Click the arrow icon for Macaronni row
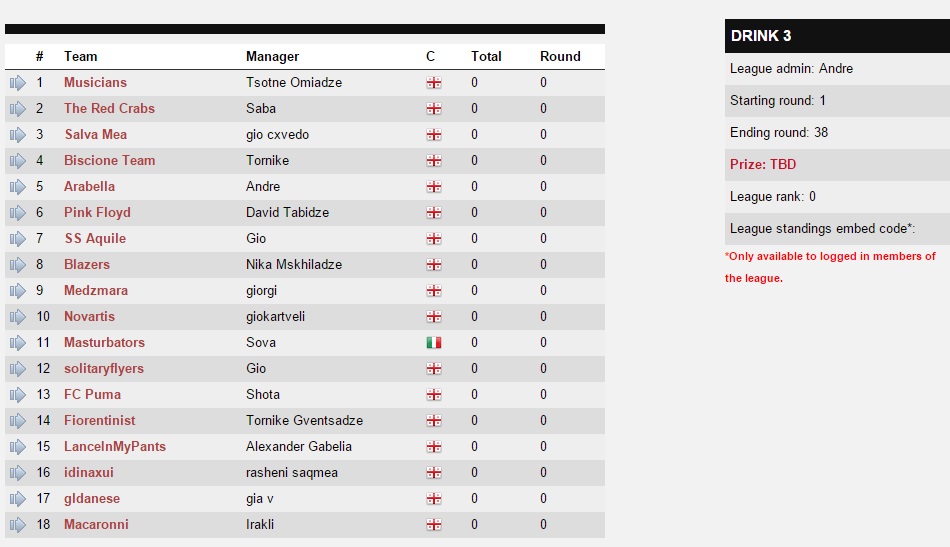Image resolution: width=950 pixels, height=547 pixels. 18,525
